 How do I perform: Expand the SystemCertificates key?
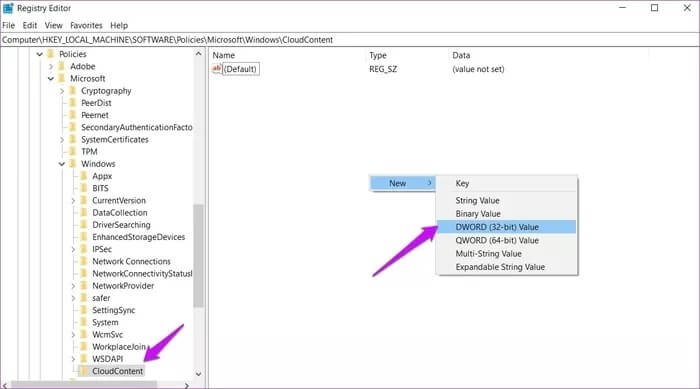62,140
